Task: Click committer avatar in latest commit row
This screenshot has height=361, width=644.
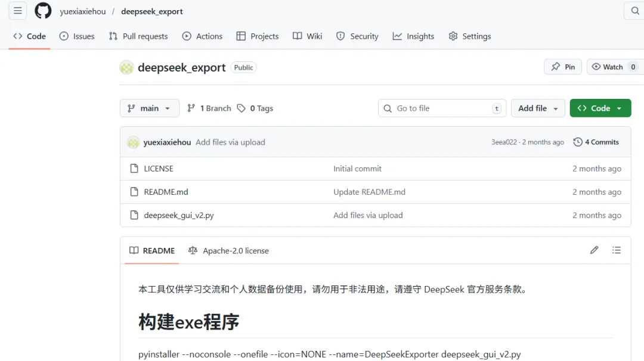Action: pyautogui.click(x=133, y=142)
